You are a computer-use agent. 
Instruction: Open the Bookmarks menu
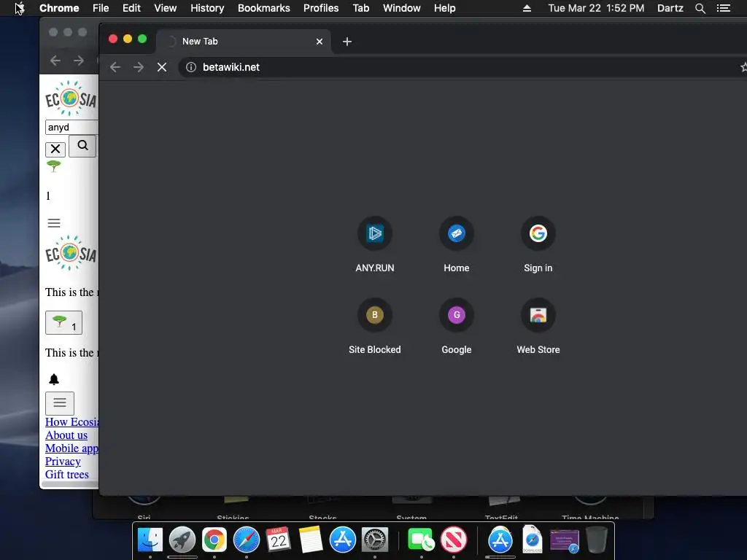tap(264, 8)
